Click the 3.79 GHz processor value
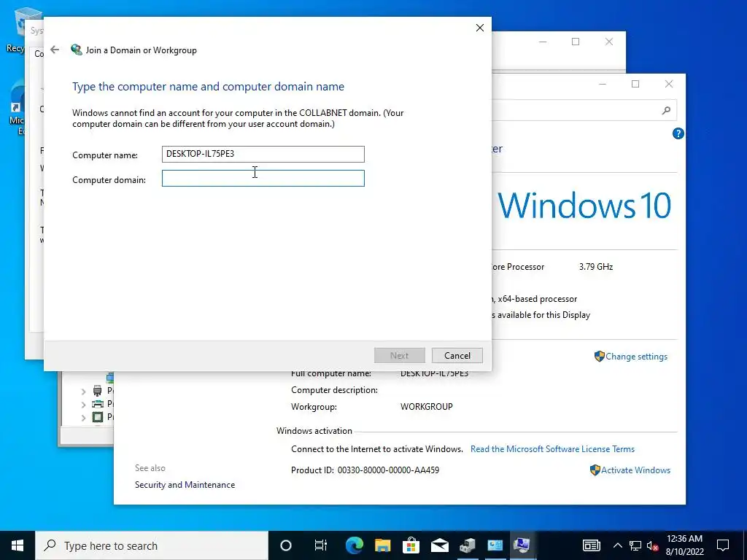The height and width of the screenshot is (560, 747). [x=596, y=267]
